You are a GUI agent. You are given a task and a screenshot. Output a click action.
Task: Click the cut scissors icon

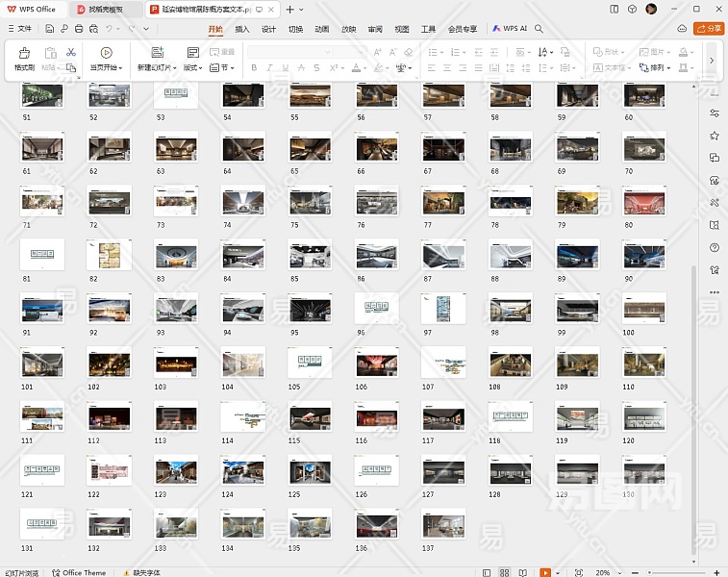click(x=71, y=51)
